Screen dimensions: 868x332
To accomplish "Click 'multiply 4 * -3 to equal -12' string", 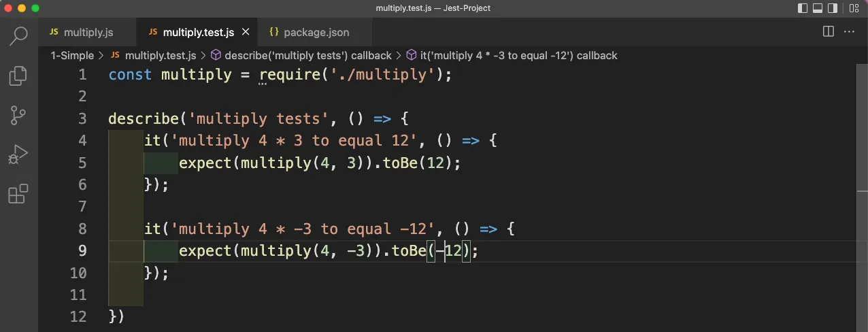I will [303, 229].
